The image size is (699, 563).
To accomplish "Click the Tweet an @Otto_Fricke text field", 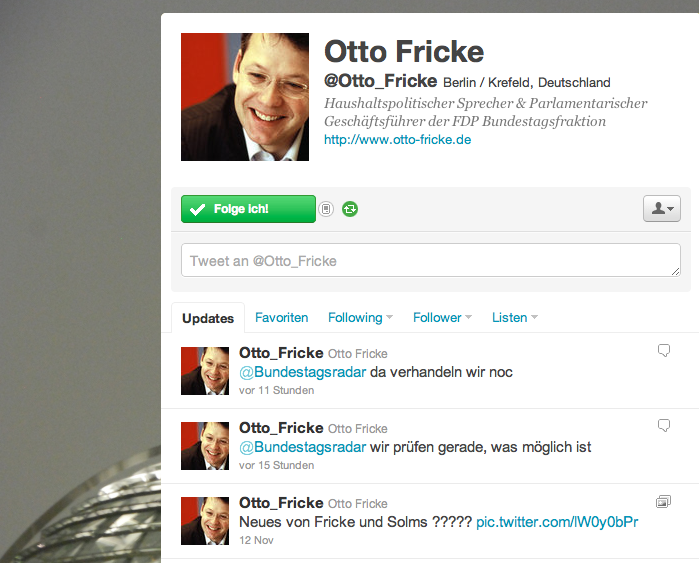I will (x=431, y=260).
